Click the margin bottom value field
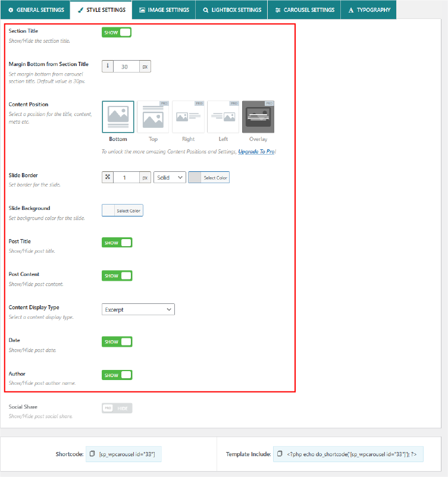The width and height of the screenshot is (448, 477). (x=126, y=67)
